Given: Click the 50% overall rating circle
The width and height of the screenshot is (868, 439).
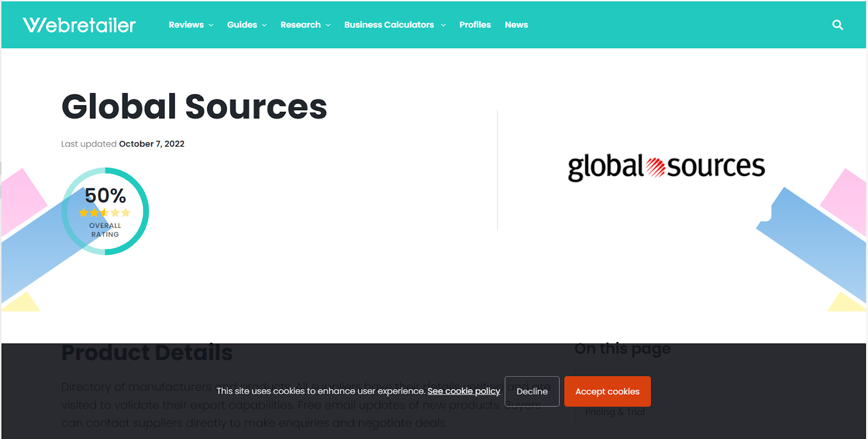Looking at the screenshot, I should click(105, 211).
